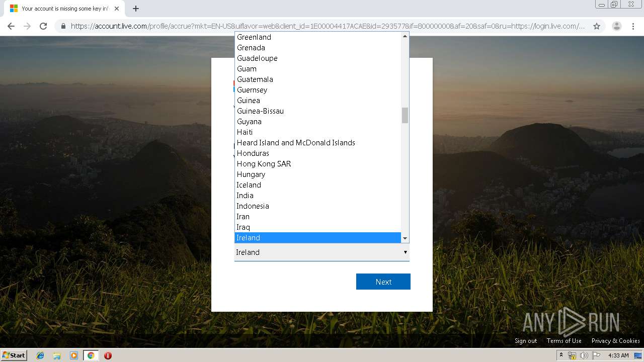Select Greenland from country list
This screenshot has height=362, width=644.
318,37
